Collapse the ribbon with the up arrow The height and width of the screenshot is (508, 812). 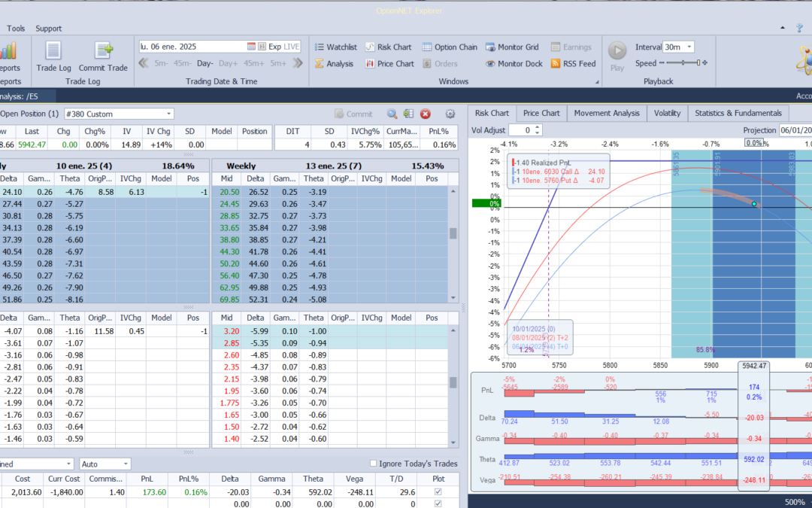(x=783, y=28)
